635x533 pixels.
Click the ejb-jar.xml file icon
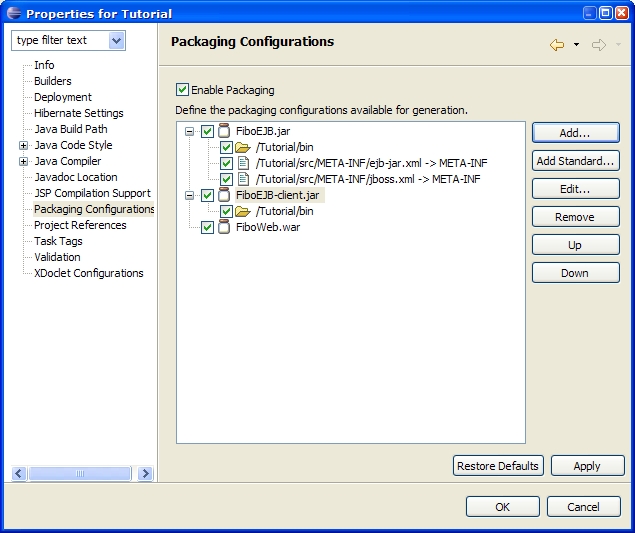[242, 163]
